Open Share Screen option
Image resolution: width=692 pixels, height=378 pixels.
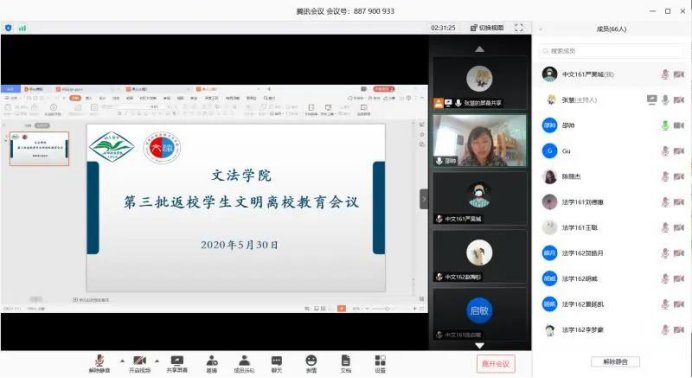click(177, 363)
